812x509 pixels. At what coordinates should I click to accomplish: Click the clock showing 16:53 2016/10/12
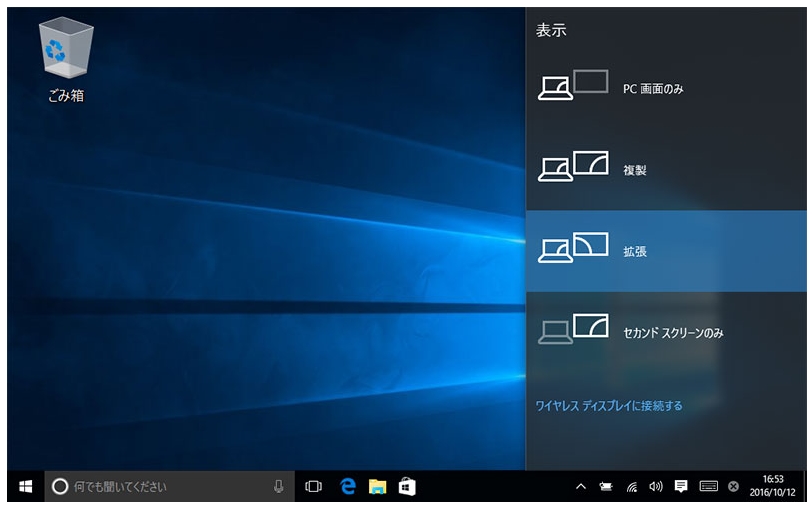[x=773, y=486]
